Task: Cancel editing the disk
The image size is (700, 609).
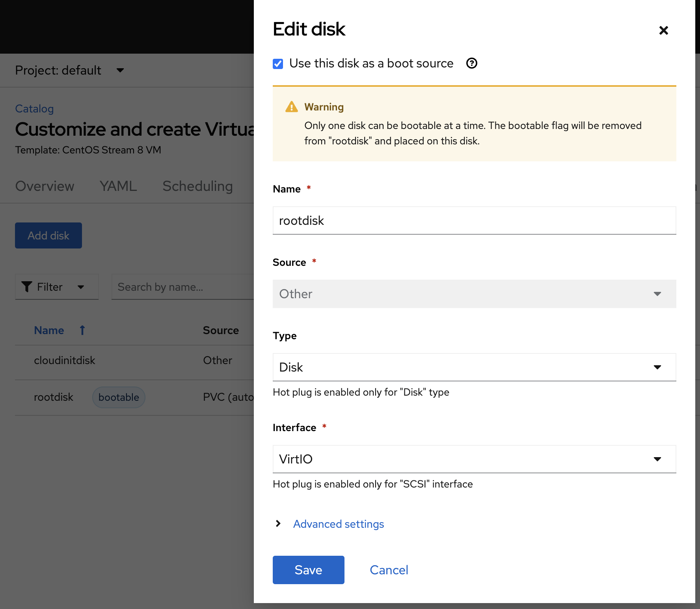Action: [x=389, y=570]
